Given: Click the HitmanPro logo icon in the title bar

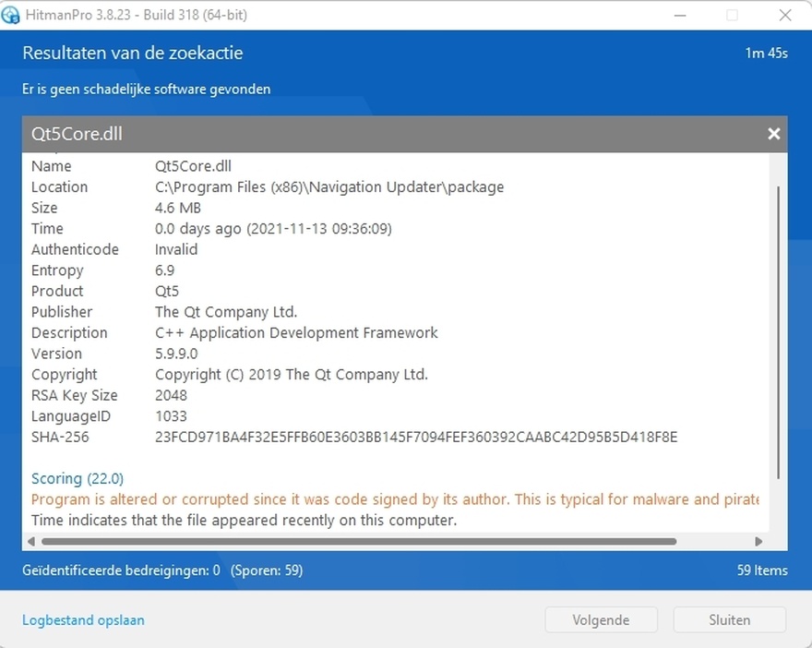Looking at the screenshot, I should coord(10,15).
